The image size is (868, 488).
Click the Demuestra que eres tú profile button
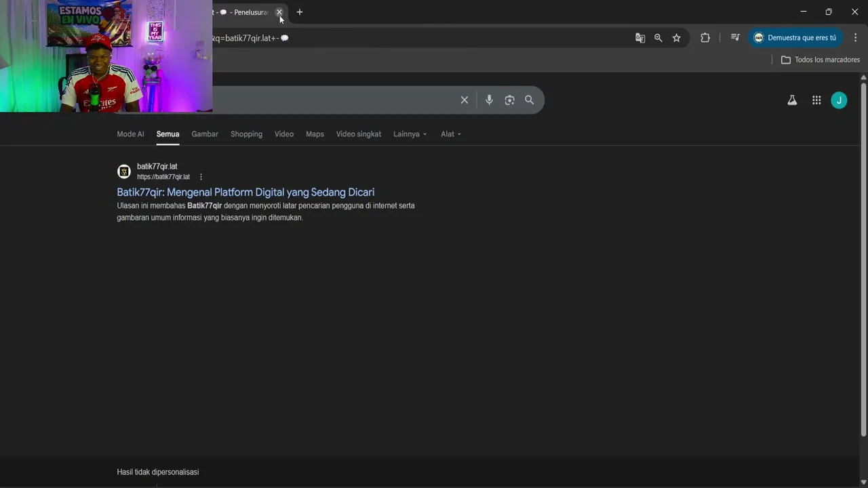click(795, 38)
